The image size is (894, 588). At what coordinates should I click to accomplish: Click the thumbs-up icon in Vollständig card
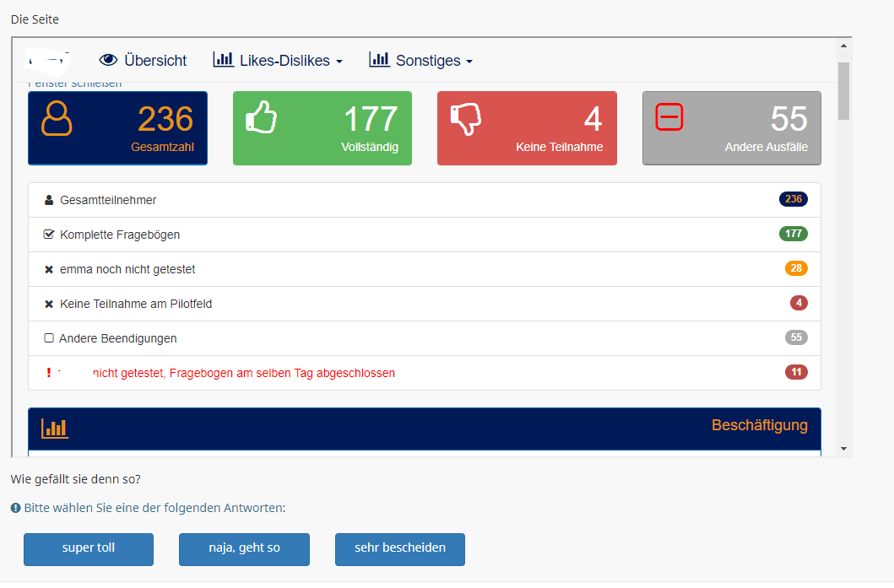coord(261,117)
